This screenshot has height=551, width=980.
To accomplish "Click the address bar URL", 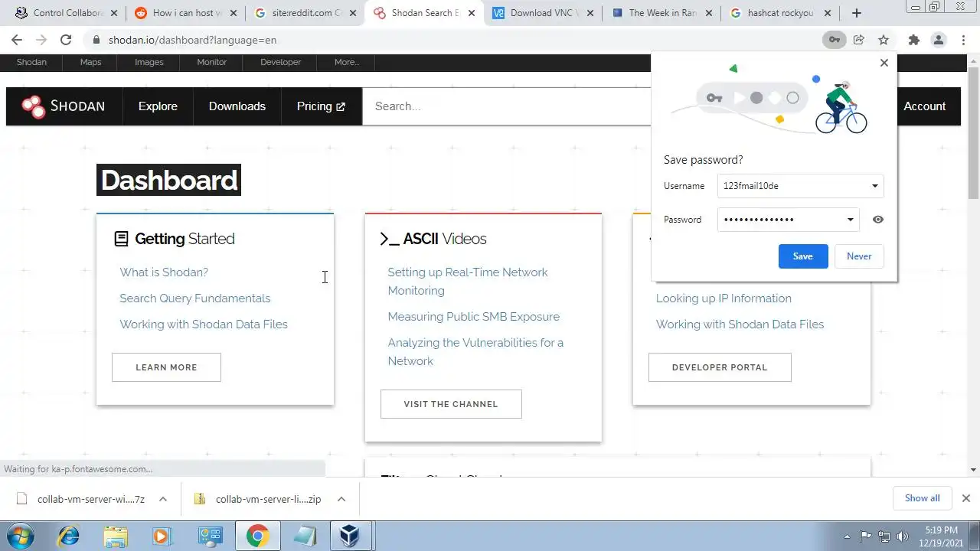I will (x=192, y=40).
